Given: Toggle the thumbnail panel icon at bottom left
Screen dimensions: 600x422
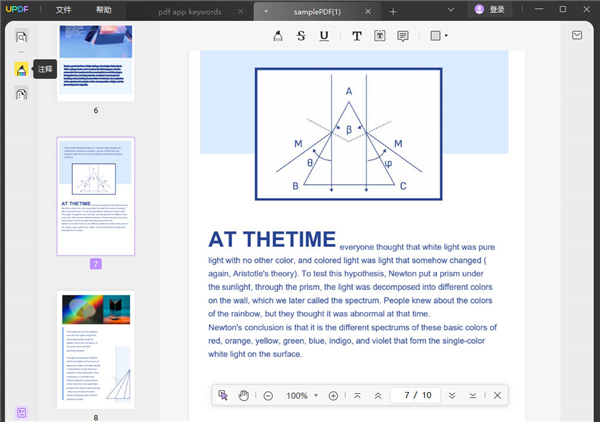Looking at the screenshot, I should [x=21, y=412].
